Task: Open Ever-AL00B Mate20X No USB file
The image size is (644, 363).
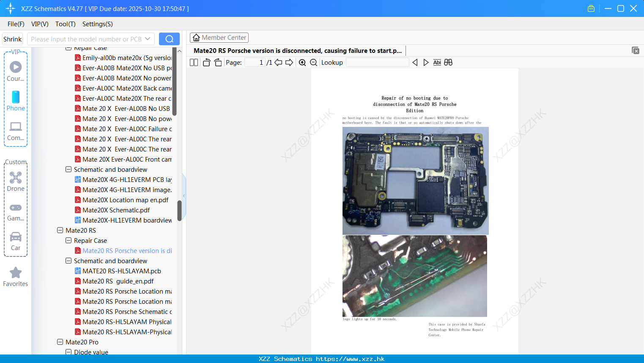Action: coord(123,68)
